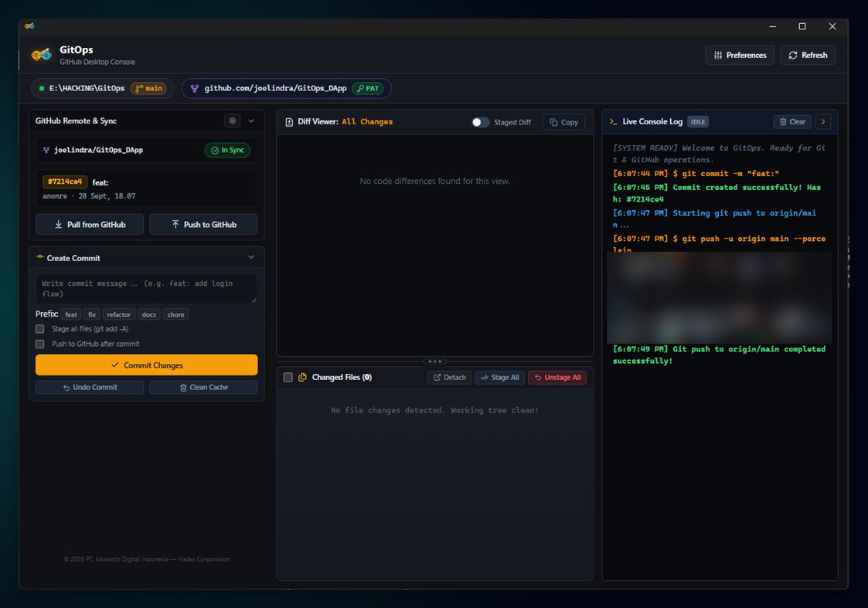The height and width of the screenshot is (608, 868).
Task: Click the main branch badge
Action: click(149, 89)
